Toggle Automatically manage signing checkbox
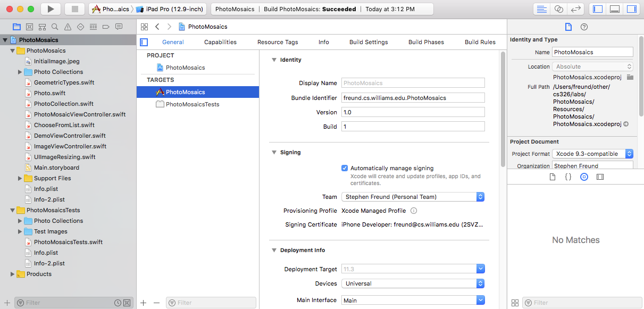 345,168
